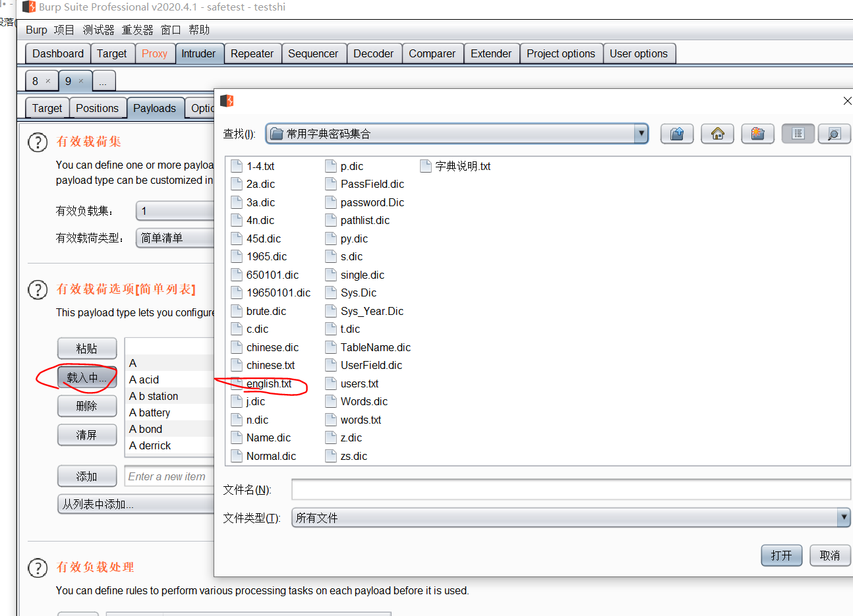Go up one folder level icon
Image resolution: width=853 pixels, height=616 pixels.
(677, 134)
